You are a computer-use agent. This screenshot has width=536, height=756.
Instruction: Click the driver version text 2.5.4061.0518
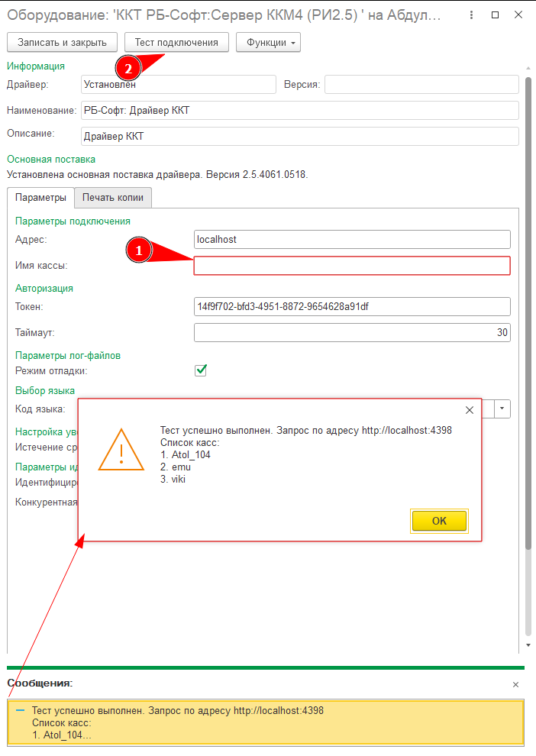(x=275, y=175)
